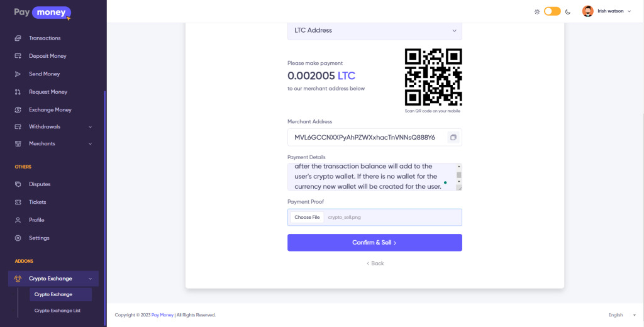The height and width of the screenshot is (327, 644).
Task: Click the Disputes icon in sidebar
Action: (18, 184)
